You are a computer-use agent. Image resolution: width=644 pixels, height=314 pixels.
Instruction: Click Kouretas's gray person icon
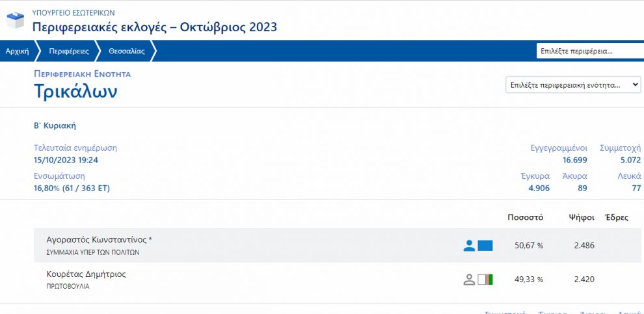click(469, 280)
